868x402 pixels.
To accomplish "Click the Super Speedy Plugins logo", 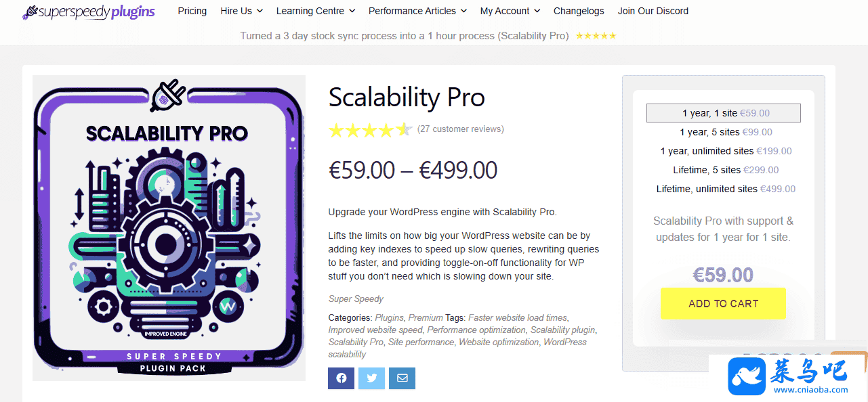I will pos(89,12).
